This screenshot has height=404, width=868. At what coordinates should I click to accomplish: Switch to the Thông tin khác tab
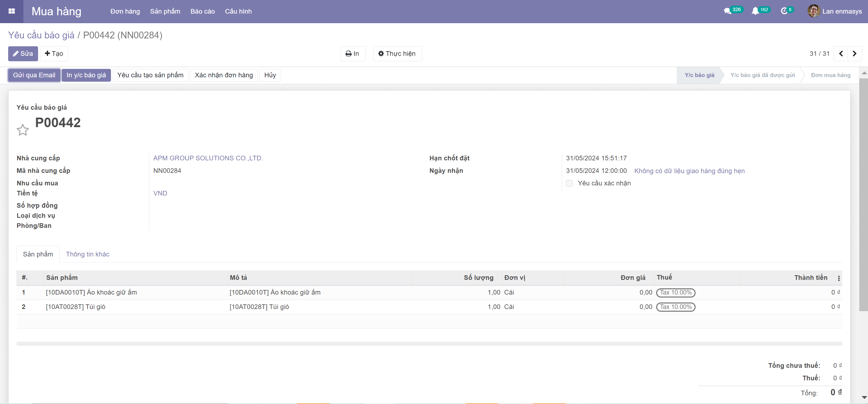point(88,254)
